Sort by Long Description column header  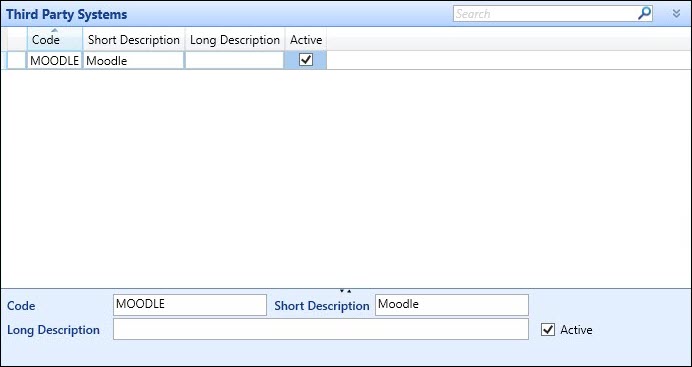(x=235, y=40)
